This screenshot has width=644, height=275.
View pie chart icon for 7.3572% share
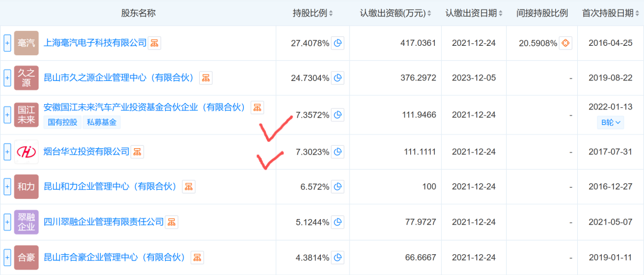click(337, 115)
